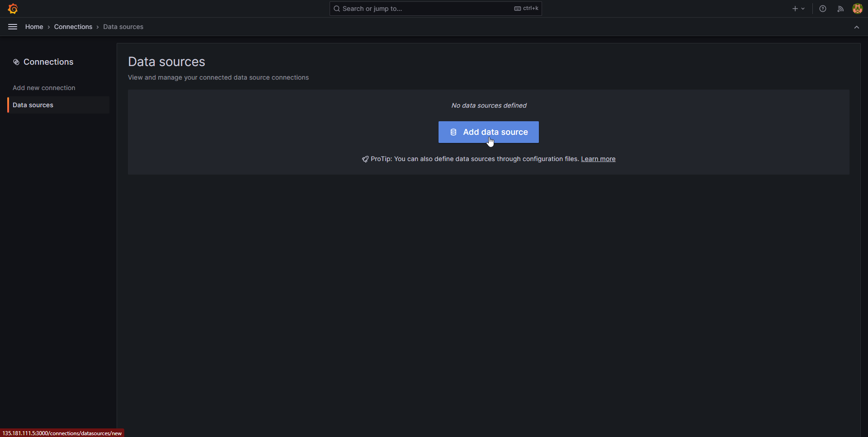The height and width of the screenshot is (437, 868).
Task: Navigate to Connections breadcrumb
Action: 73,27
